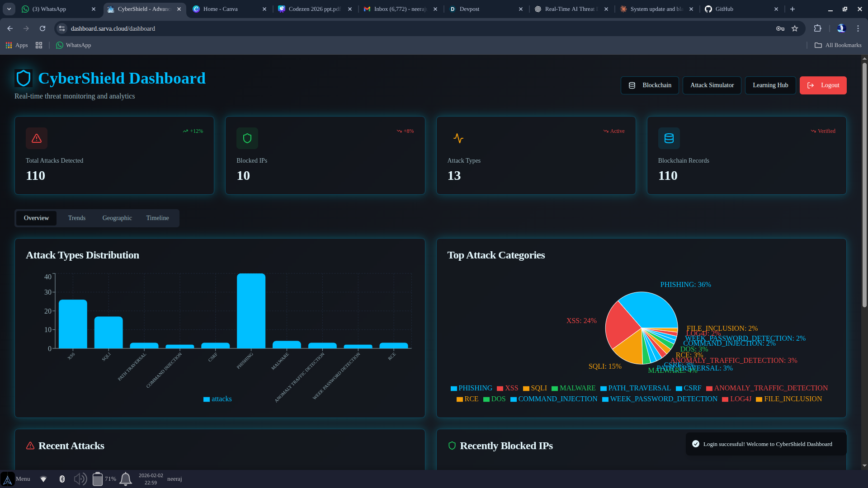The height and width of the screenshot is (488, 868).
Task: Open the tab search dropdown arrow
Action: click(9, 9)
